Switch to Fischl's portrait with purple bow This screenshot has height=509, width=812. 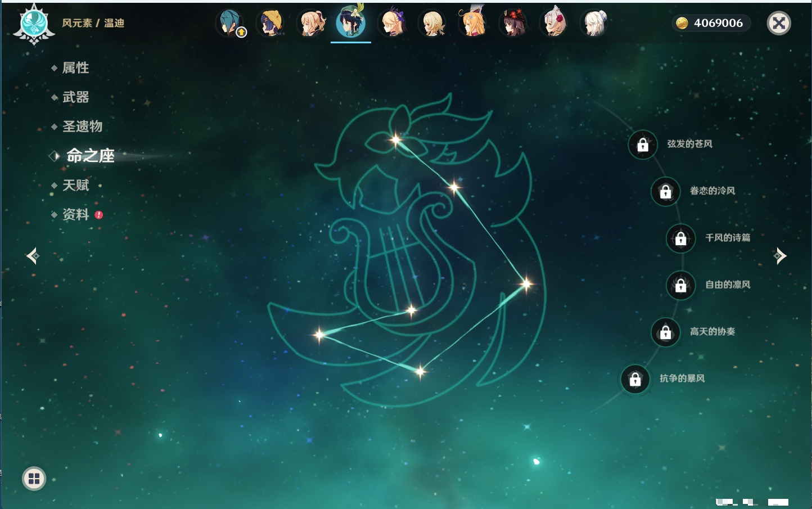pos(392,24)
